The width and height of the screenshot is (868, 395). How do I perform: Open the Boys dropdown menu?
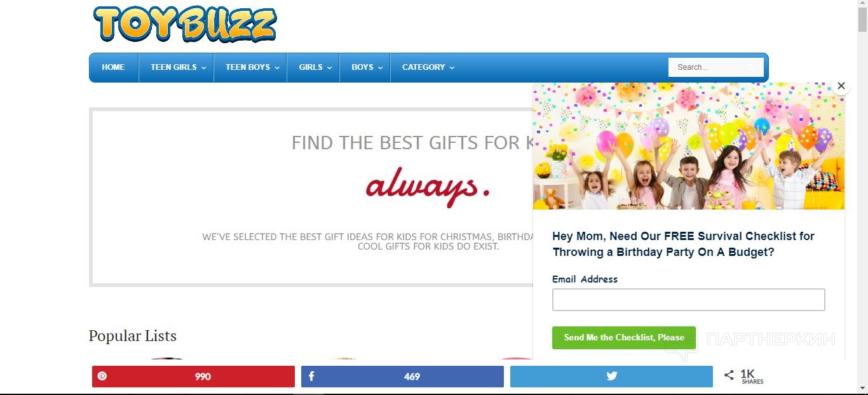[x=366, y=67]
